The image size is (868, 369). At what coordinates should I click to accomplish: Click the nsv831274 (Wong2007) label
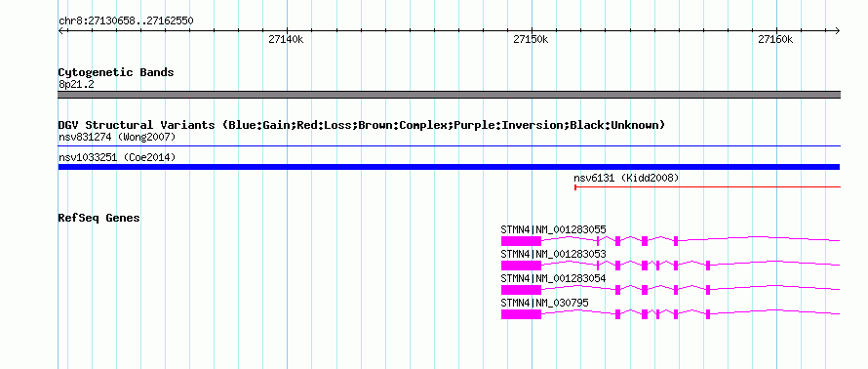pyautogui.click(x=117, y=137)
